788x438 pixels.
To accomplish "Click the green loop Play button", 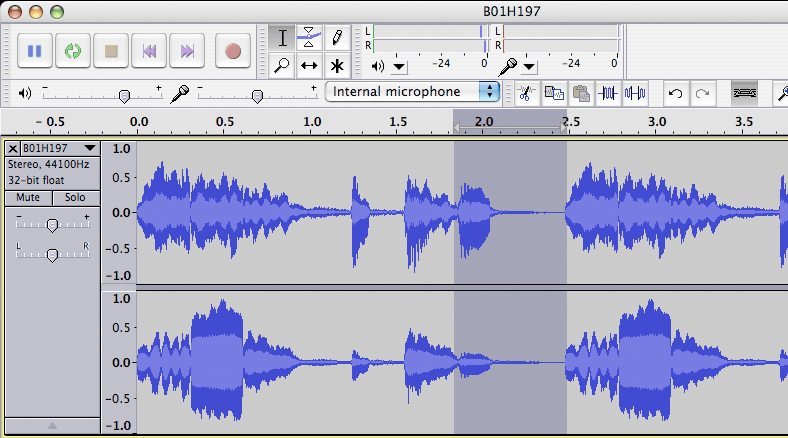I will point(73,51).
